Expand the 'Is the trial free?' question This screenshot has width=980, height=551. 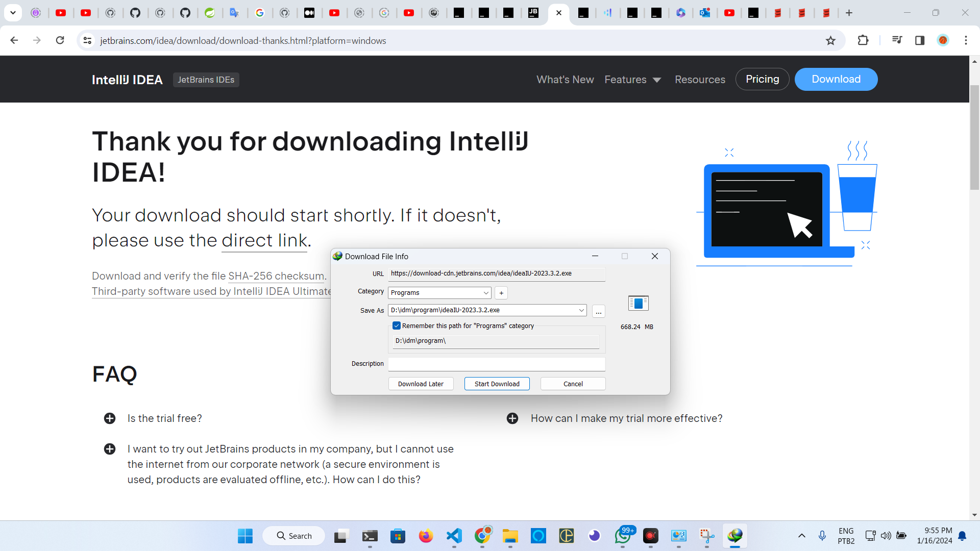click(x=110, y=418)
